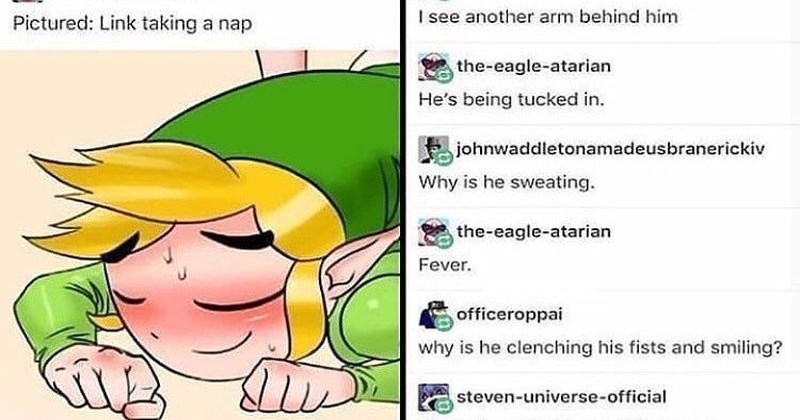Click reblog badge on steven-universe-official's avatar
This screenshot has width=800, height=420.
444,406
